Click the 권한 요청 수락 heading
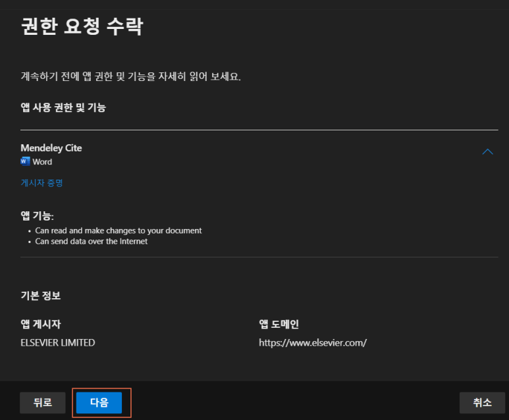This screenshot has width=509, height=420. [x=82, y=26]
